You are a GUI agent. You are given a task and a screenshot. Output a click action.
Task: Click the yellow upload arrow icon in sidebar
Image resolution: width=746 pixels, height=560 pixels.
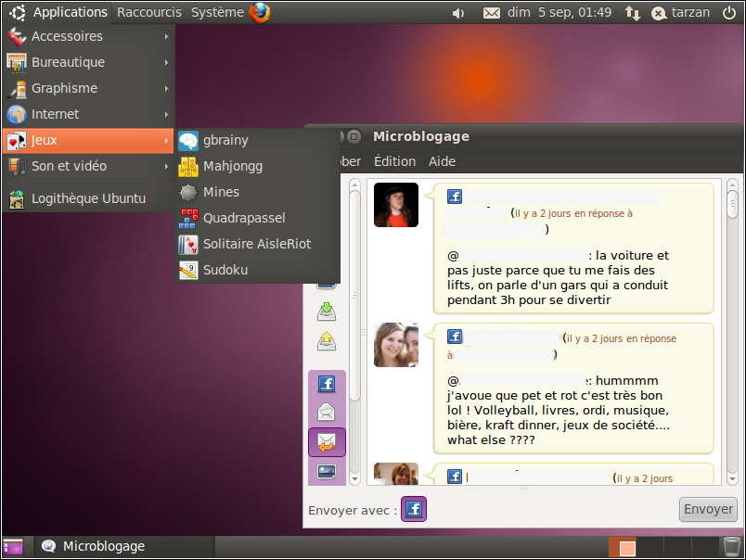point(327,342)
